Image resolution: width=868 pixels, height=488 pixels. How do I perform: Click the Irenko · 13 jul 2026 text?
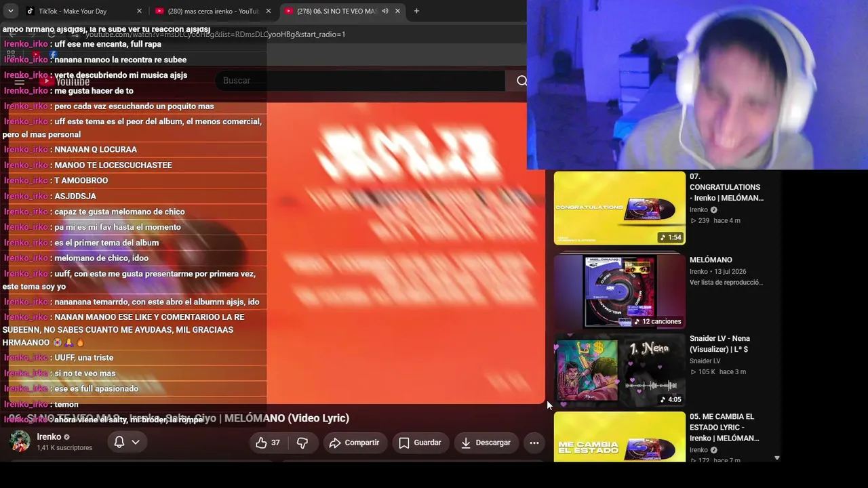(717, 271)
